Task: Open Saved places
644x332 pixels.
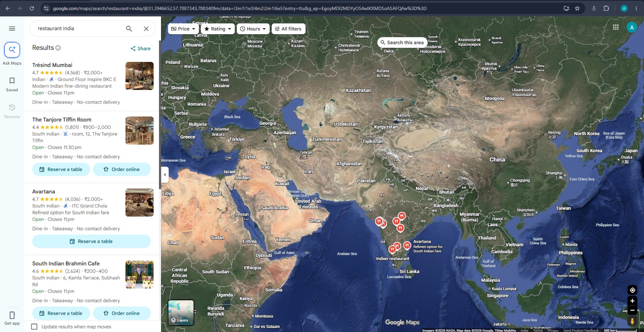Action: [12, 84]
